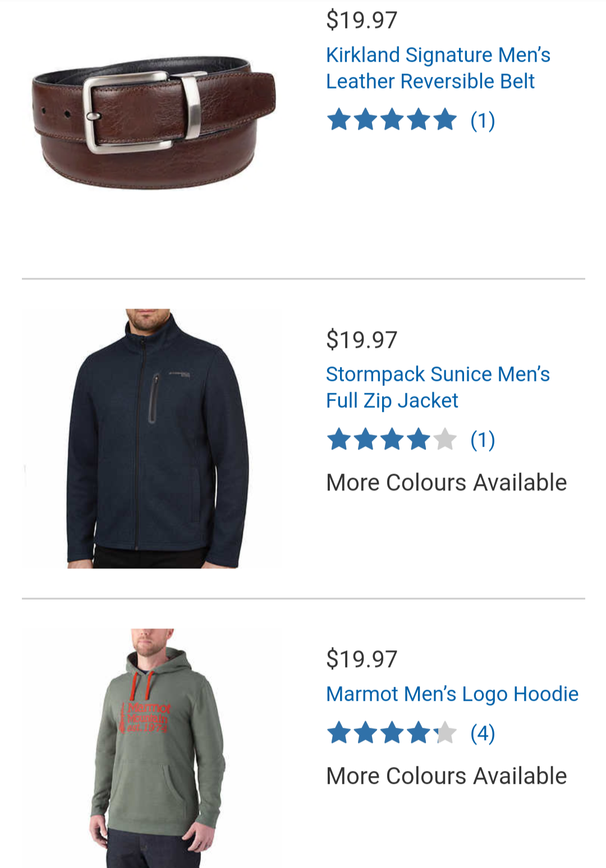Viewport: 606px width, 868px height.
Task: Click the grey fifth star on jacket rating
Action: point(445,439)
